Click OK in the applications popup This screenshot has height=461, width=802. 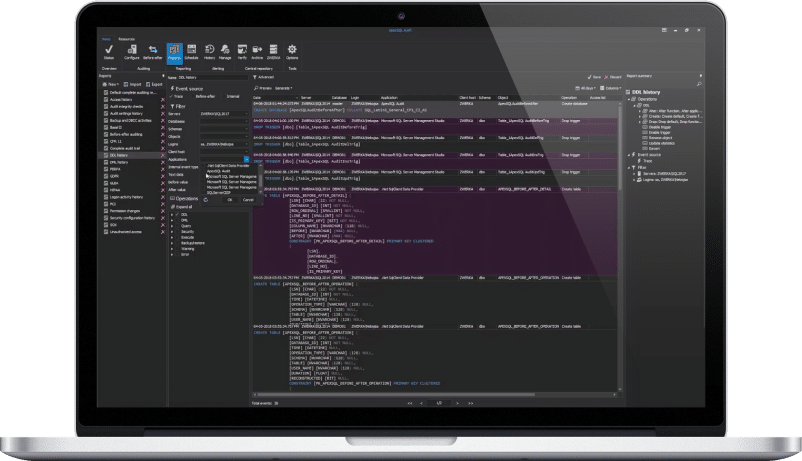(x=229, y=199)
